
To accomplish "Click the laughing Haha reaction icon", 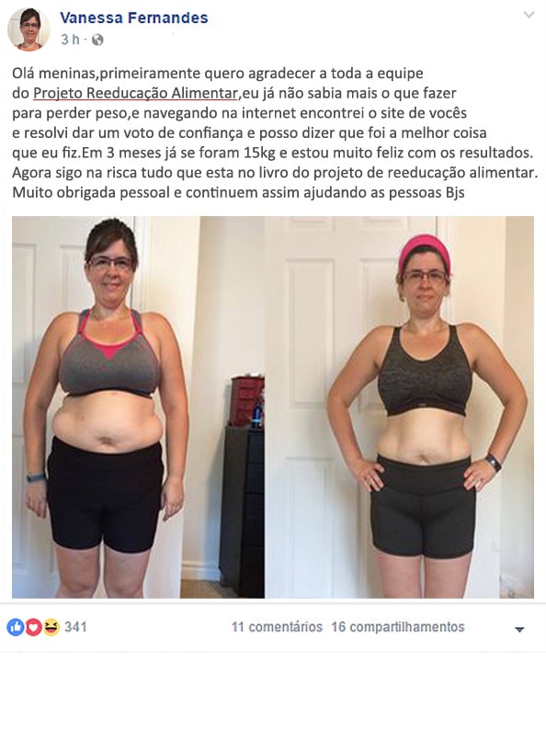I will (x=51, y=627).
